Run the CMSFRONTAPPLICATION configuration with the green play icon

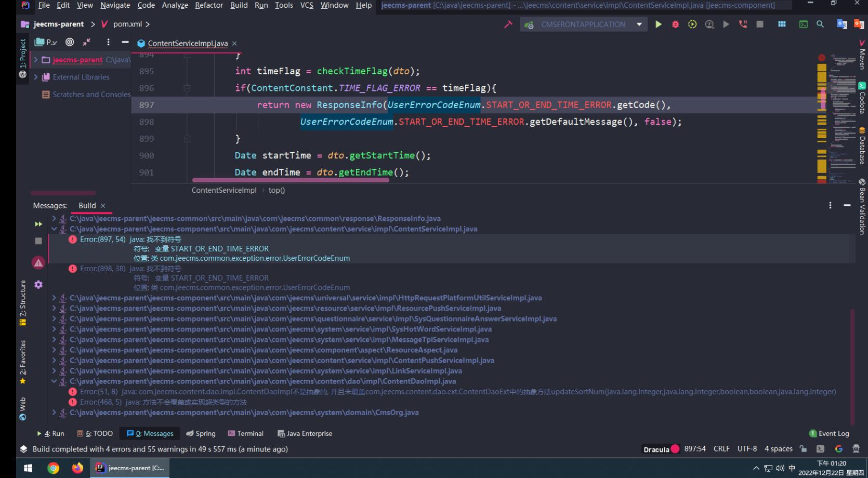[658, 24]
